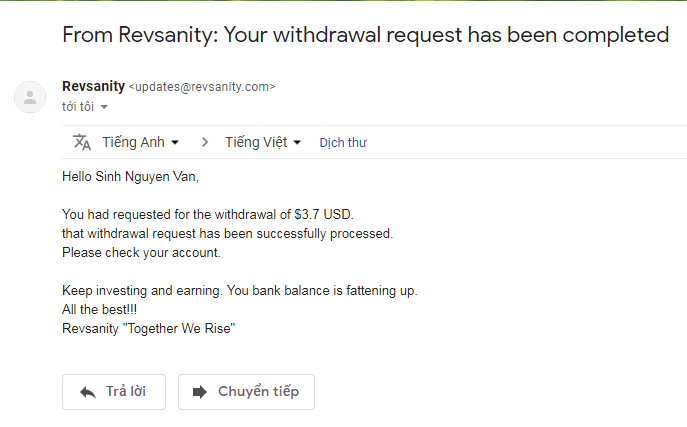Image resolution: width=687 pixels, height=427 pixels.
Task: Click the email subject about the withdrawal request
Action: click(x=365, y=35)
